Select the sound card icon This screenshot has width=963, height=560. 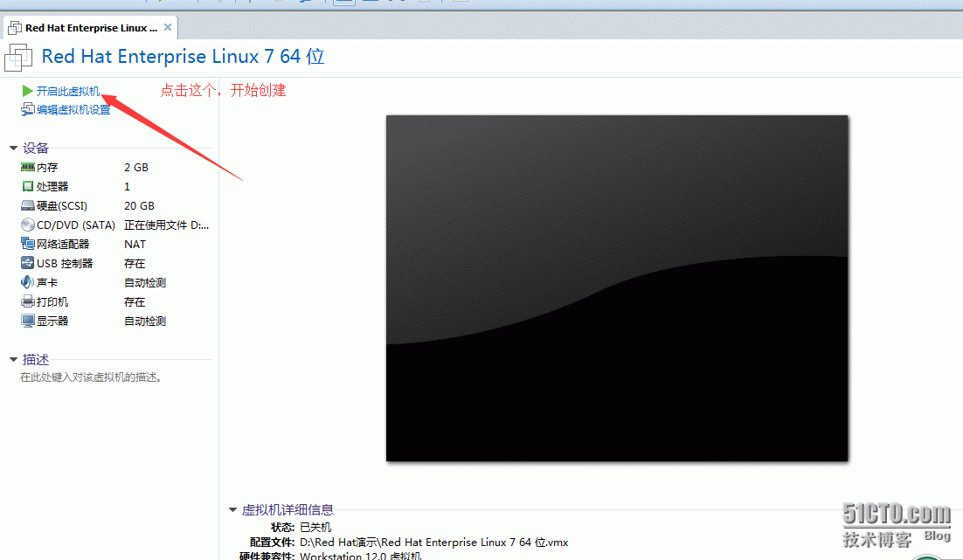coord(28,282)
